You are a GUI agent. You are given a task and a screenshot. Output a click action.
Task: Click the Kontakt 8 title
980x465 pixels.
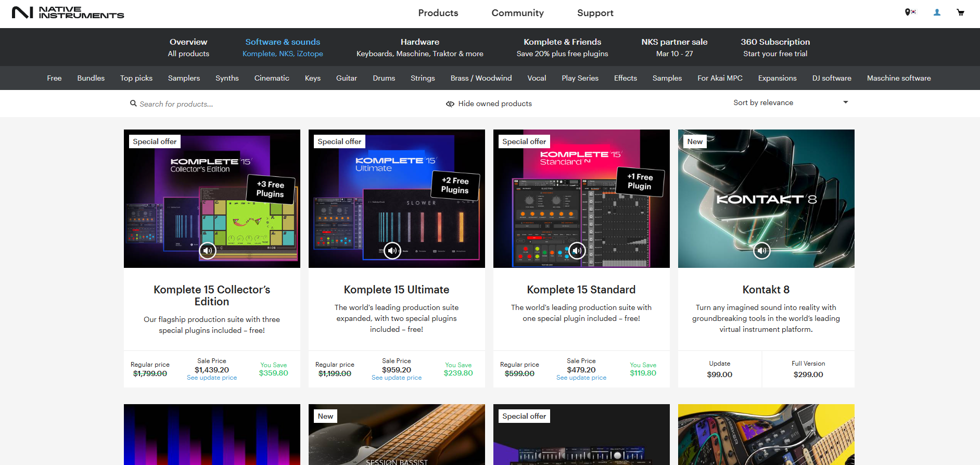tap(766, 290)
